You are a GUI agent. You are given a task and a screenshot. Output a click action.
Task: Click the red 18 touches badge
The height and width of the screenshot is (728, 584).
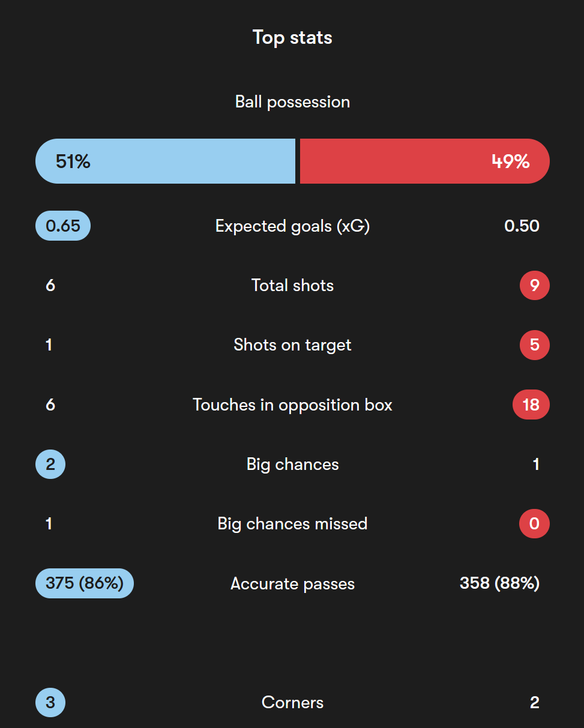[531, 405]
